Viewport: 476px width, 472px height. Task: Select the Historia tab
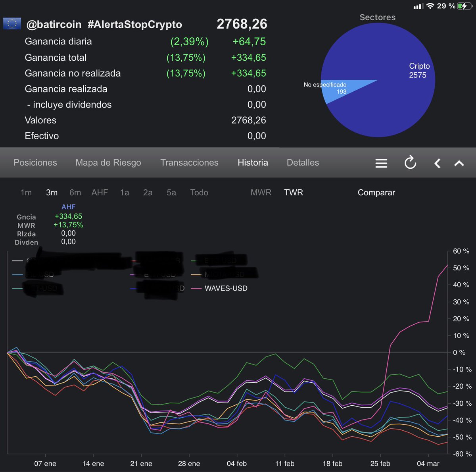tap(253, 163)
